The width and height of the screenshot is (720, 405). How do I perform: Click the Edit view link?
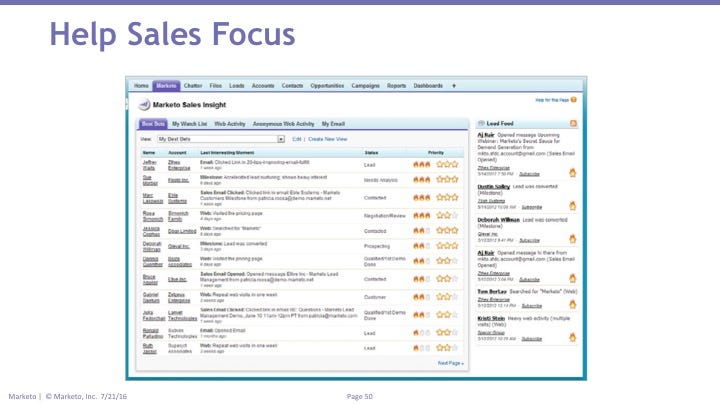pyautogui.click(x=297, y=139)
